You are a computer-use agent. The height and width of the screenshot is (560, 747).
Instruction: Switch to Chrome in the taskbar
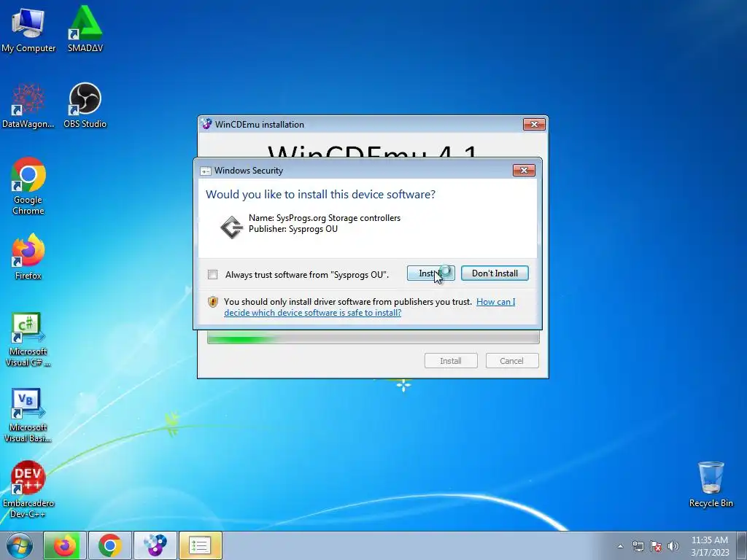110,545
